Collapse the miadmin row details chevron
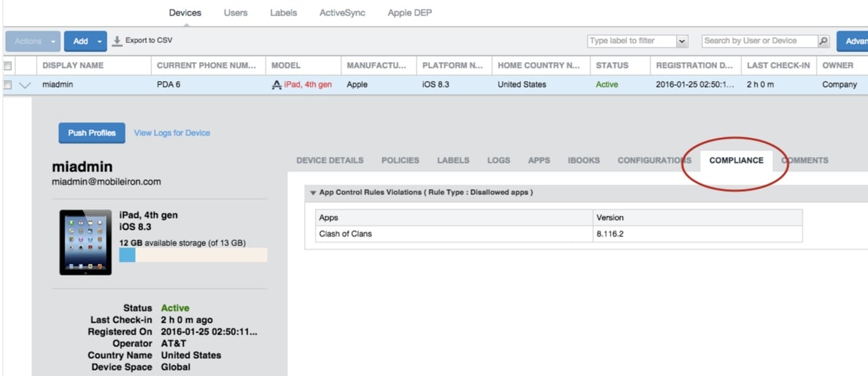The image size is (868, 376). [x=26, y=85]
